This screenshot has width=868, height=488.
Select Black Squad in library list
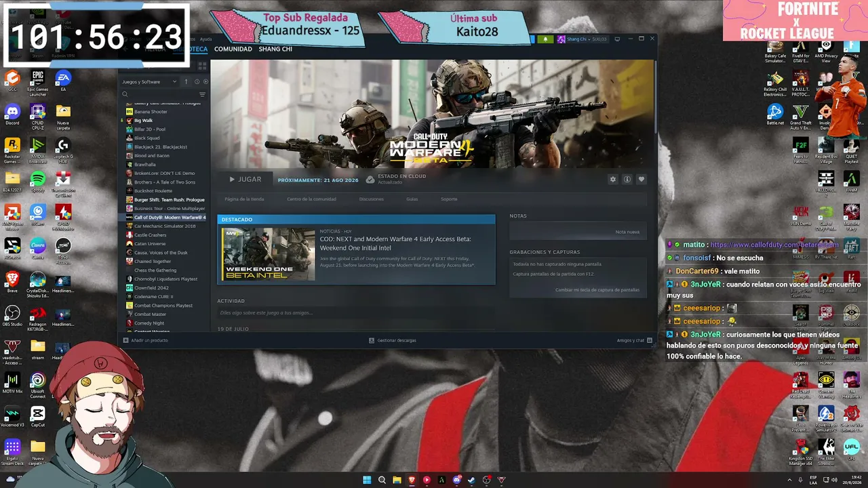(x=147, y=138)
